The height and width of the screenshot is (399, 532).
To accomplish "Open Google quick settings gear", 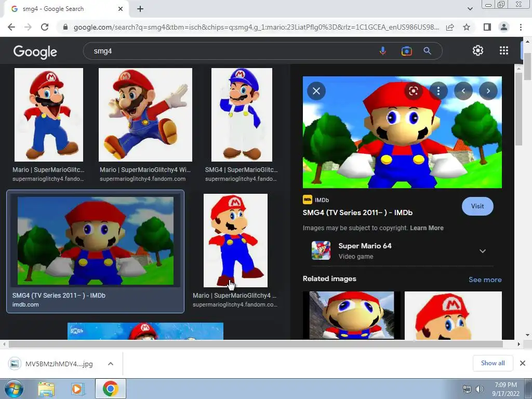I will (478, 50).
